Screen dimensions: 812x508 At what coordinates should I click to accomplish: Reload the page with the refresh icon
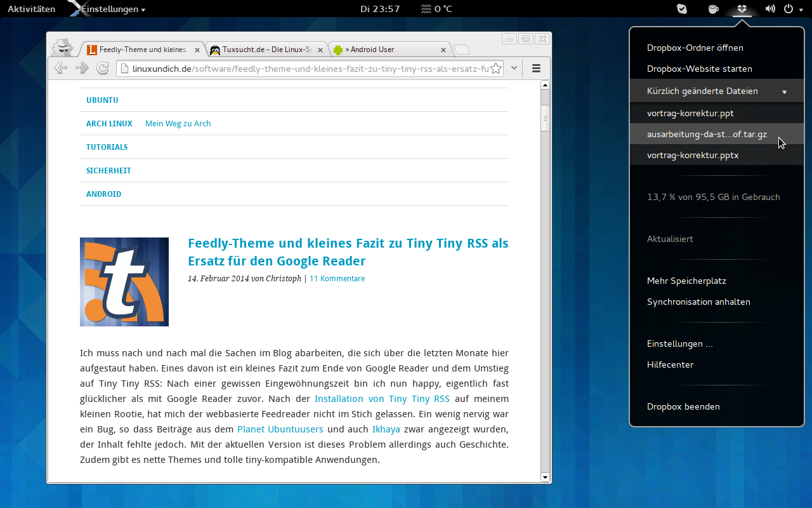click(102, 68)
